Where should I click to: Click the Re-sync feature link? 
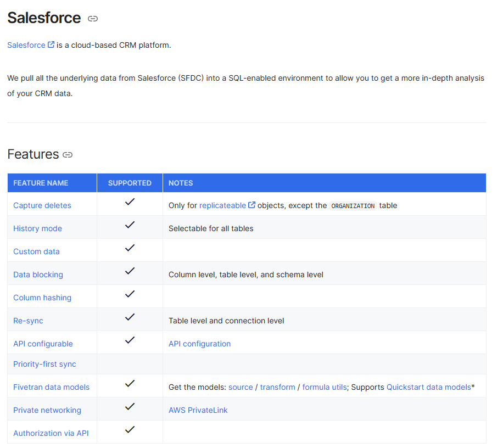click(28, 321)
